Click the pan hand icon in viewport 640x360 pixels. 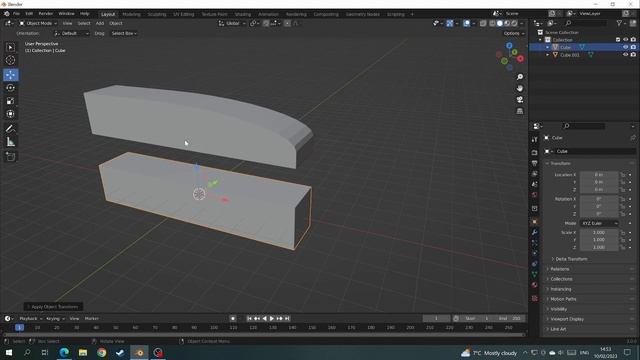[520, 89]
